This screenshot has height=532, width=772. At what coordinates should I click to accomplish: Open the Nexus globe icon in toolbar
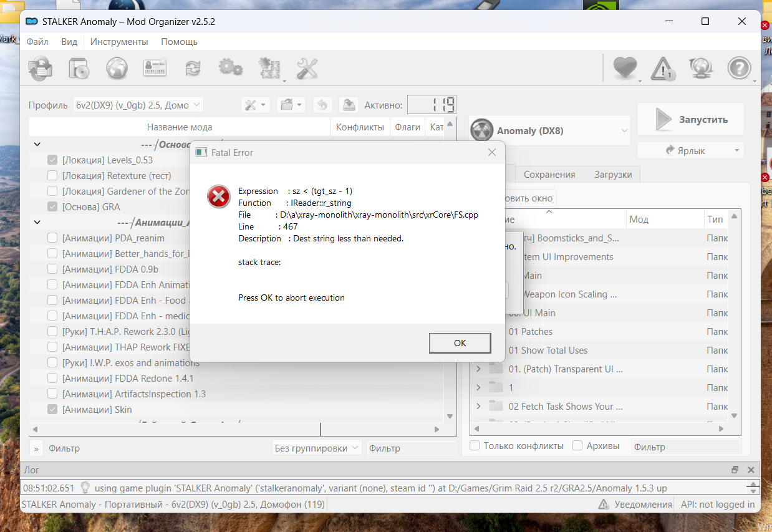(x=117, y=67)
